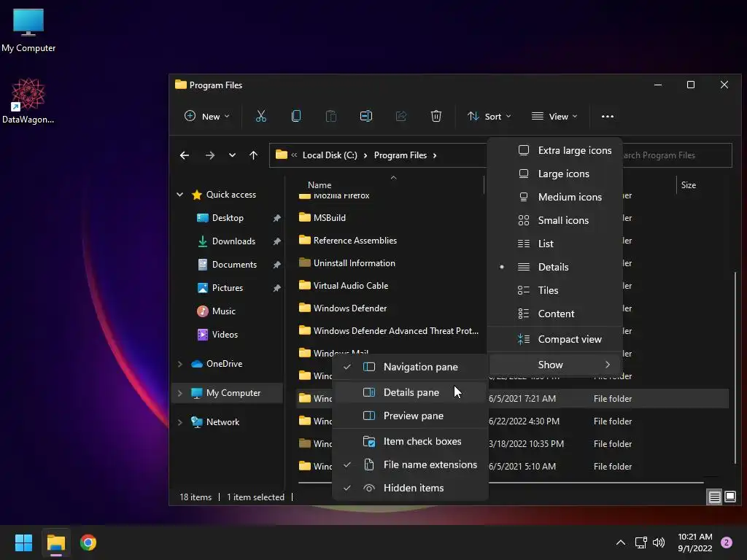
Task: Click the Paste clipboard icon
Action: point(330,116)
